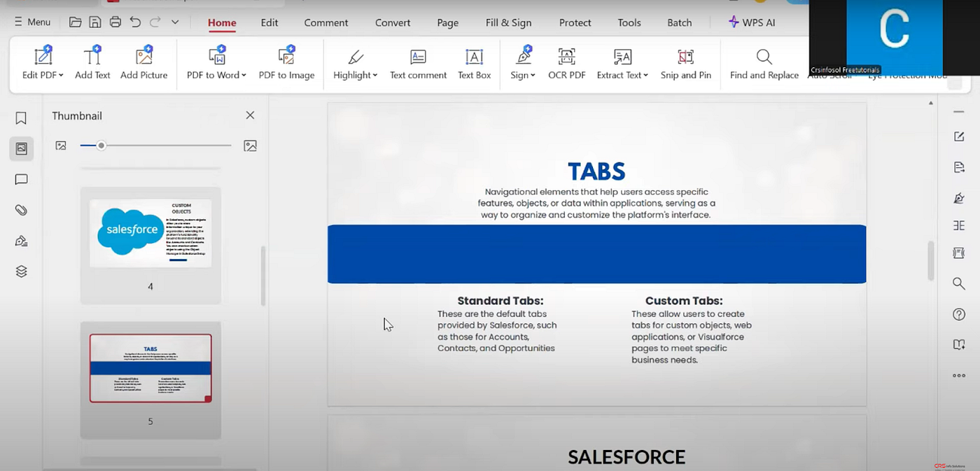Switch to the Home ribbon tab
This screenshot has width=980, height=471.
222,22
